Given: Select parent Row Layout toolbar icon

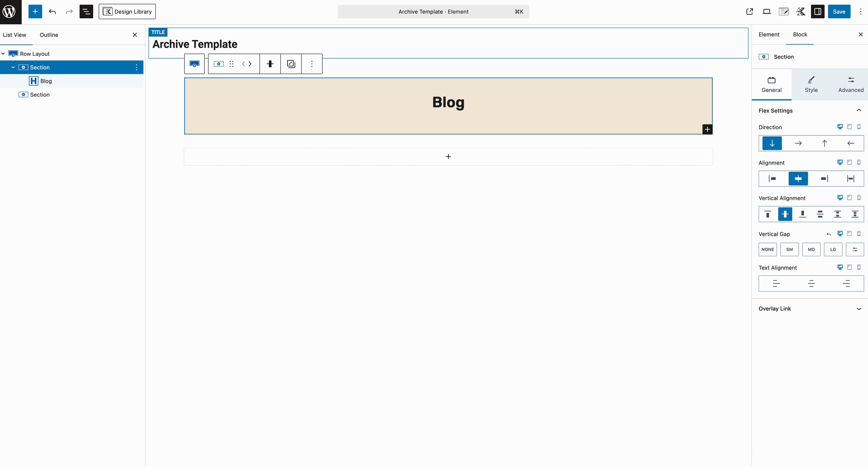Looking at the screenshot, I should point(194,64).
